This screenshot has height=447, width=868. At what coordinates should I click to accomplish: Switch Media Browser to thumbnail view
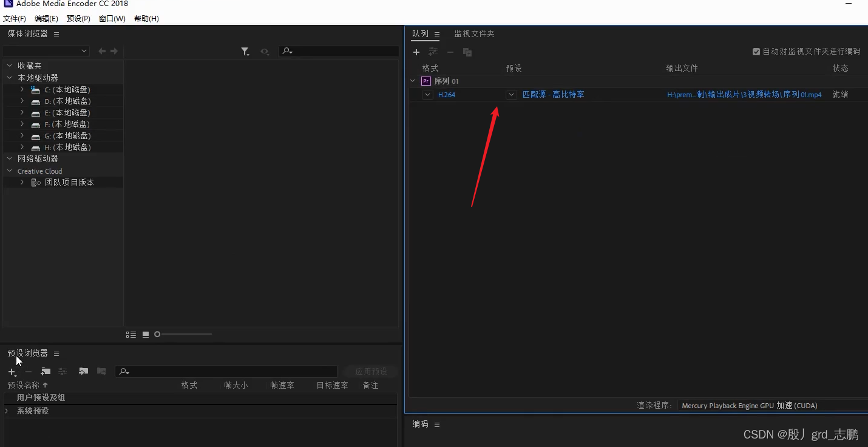tap(146, 334)
